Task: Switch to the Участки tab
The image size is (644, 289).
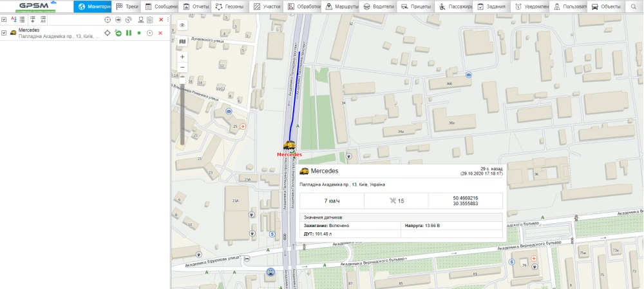Action: tap(266, 6)
